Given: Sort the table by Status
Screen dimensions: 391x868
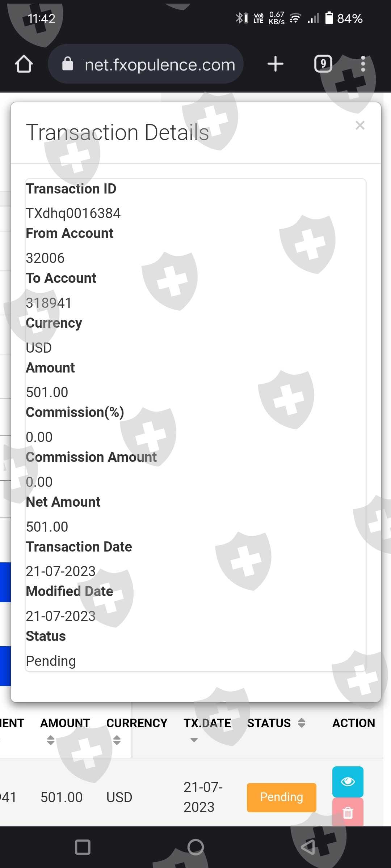Looking at the screenshot, I should click(302, 723).
